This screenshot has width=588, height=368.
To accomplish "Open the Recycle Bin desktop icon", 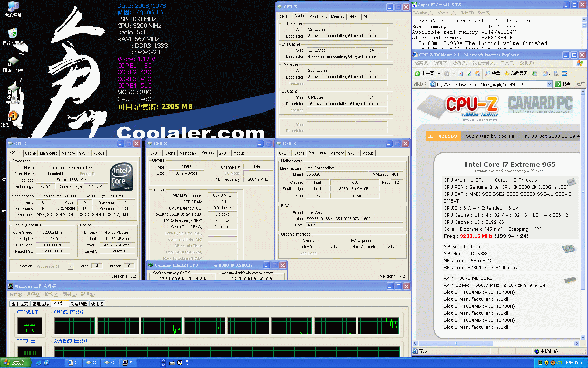I will [13, 36].
